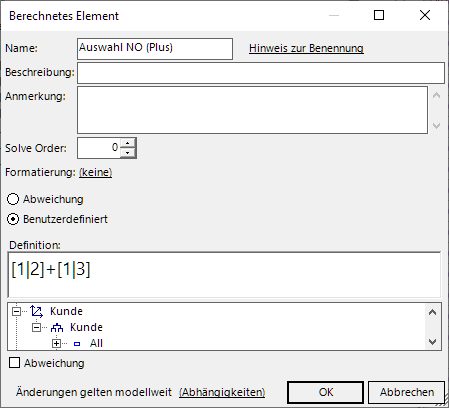Click the Kunde hierarchy icon

(x=57, y=328)
